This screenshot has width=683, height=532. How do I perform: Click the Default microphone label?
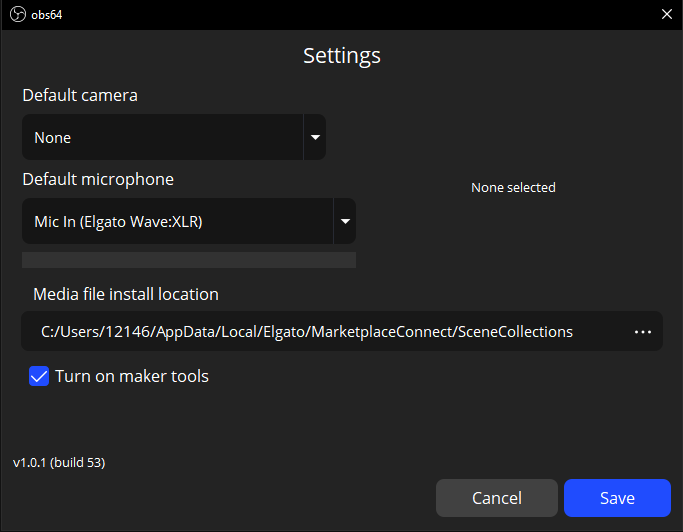pyautogui.click(x=98, y=180)
